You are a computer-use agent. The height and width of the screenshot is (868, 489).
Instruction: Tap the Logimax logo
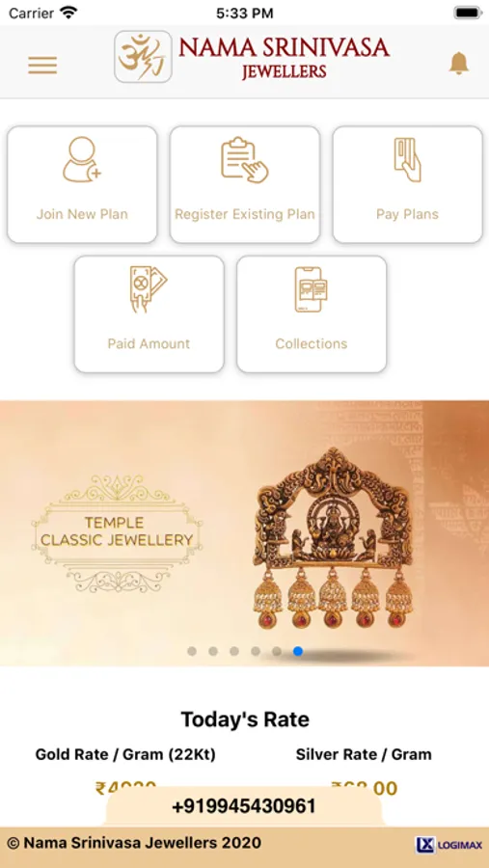point(449,845)
